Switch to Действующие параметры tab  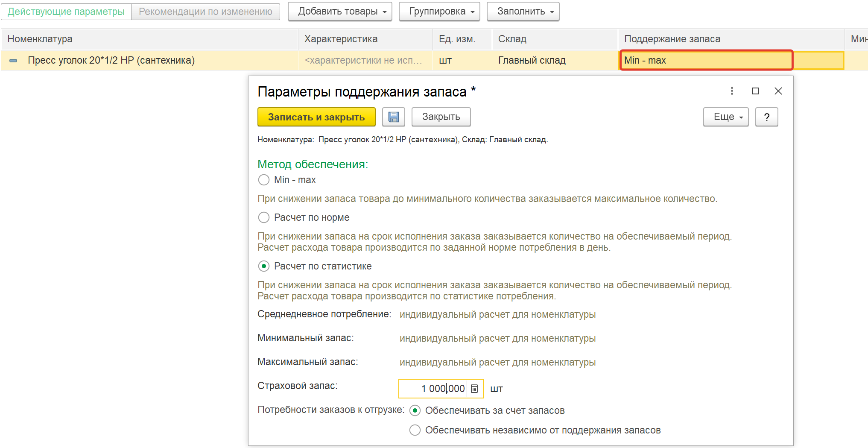tap(66, 12)
